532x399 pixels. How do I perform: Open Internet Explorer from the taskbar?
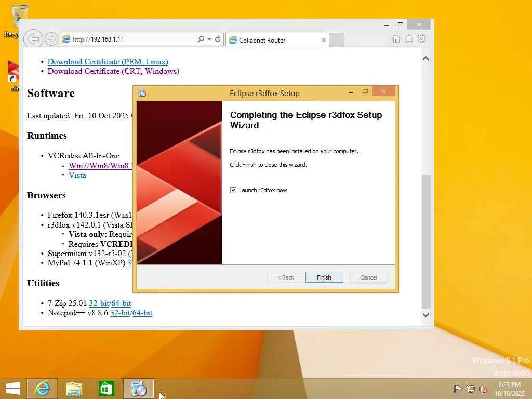pos(42,389)
